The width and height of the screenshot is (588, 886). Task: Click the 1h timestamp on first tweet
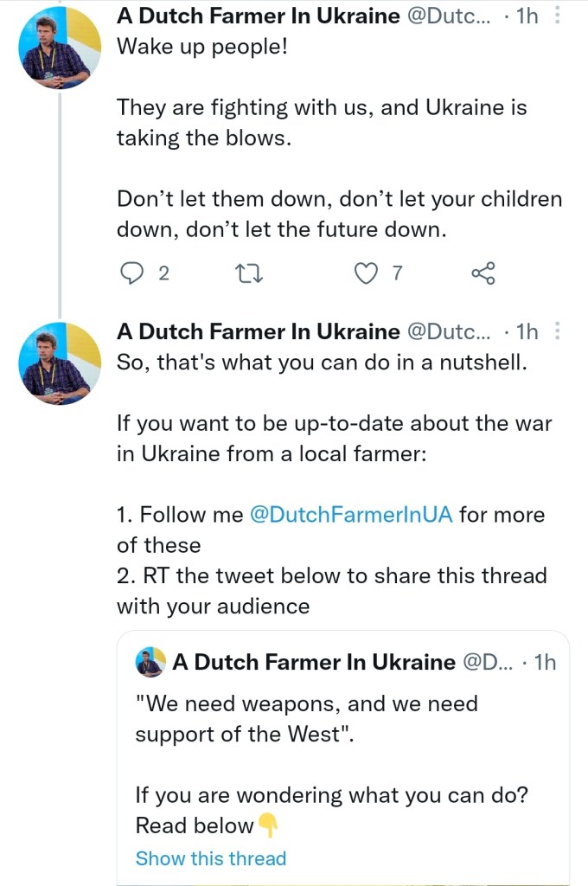[x=527, y=16]
